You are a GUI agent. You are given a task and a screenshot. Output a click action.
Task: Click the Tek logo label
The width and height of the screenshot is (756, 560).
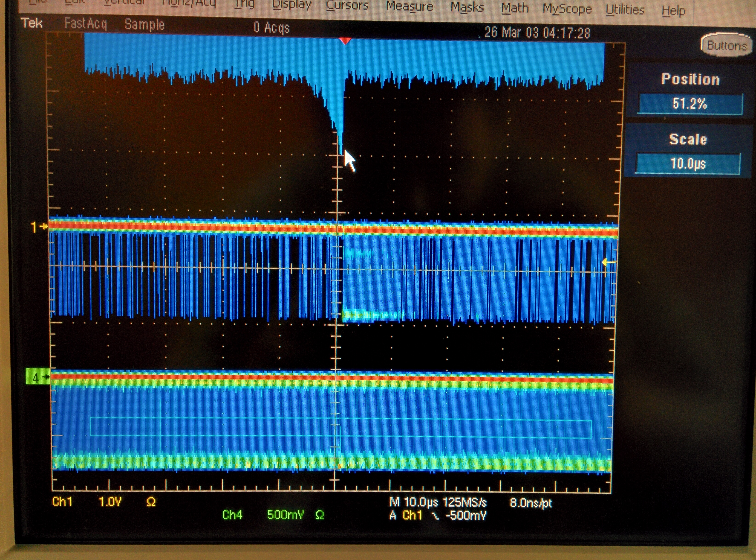pos(32,23)
